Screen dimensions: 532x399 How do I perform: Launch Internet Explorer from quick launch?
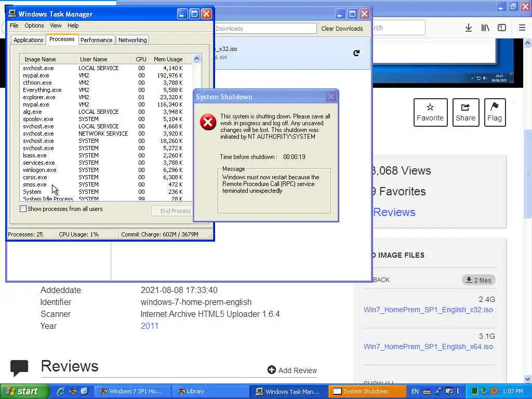[61, 391]
